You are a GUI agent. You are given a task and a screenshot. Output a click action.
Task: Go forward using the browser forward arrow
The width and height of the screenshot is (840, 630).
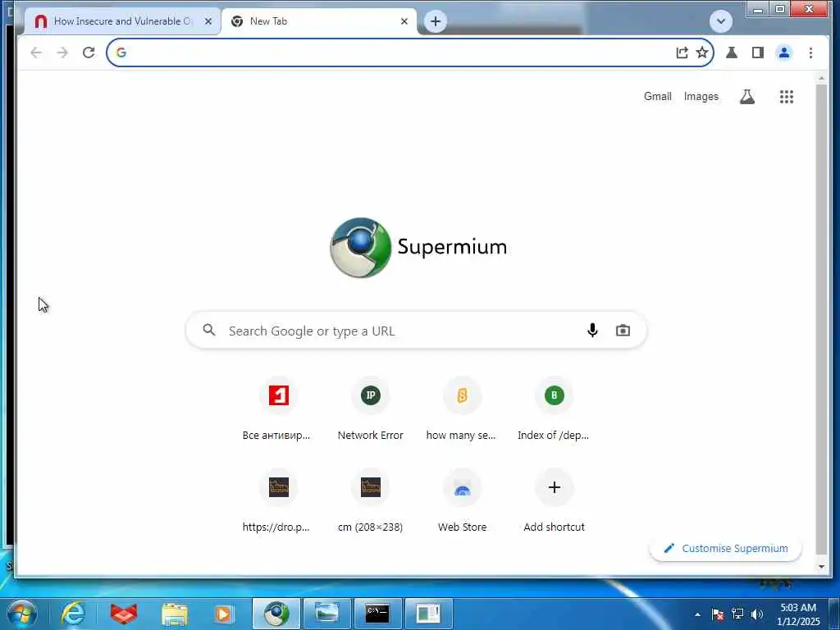coord(62,52)
